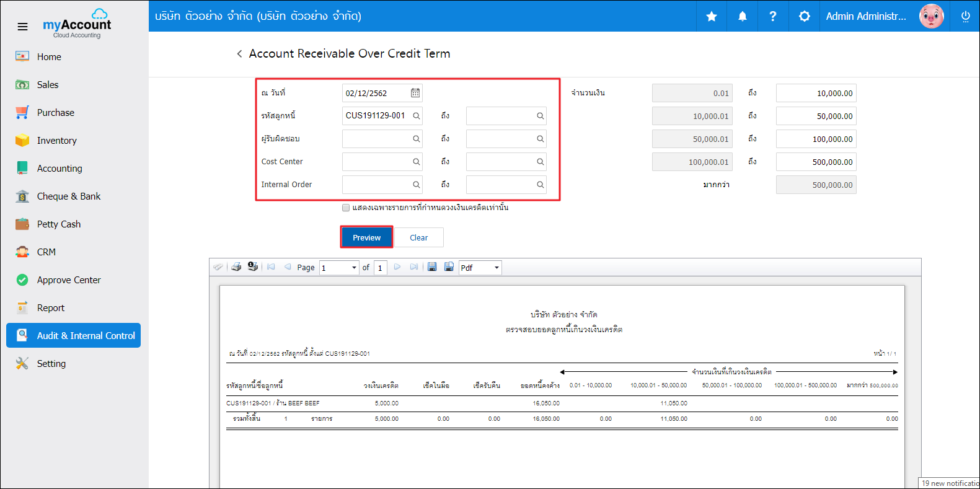The width and height of the screenshot is (980, 489).
Task: Click the Preview button
Action: point(366,237)
